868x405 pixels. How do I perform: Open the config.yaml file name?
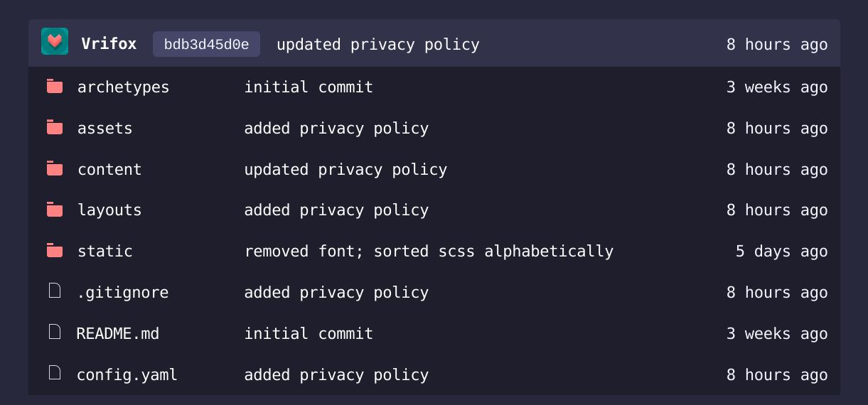click(x=127, y=374)
